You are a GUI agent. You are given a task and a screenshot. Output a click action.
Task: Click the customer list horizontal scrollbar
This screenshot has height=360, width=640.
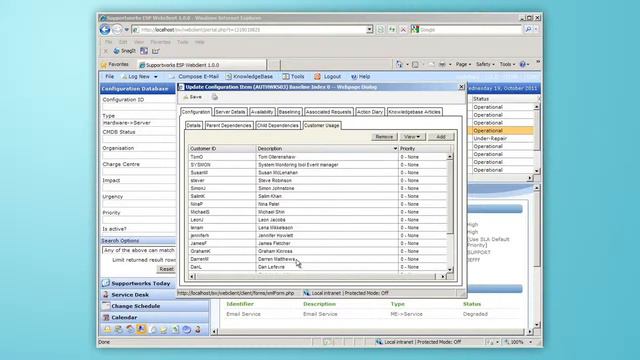pos(317,276)
